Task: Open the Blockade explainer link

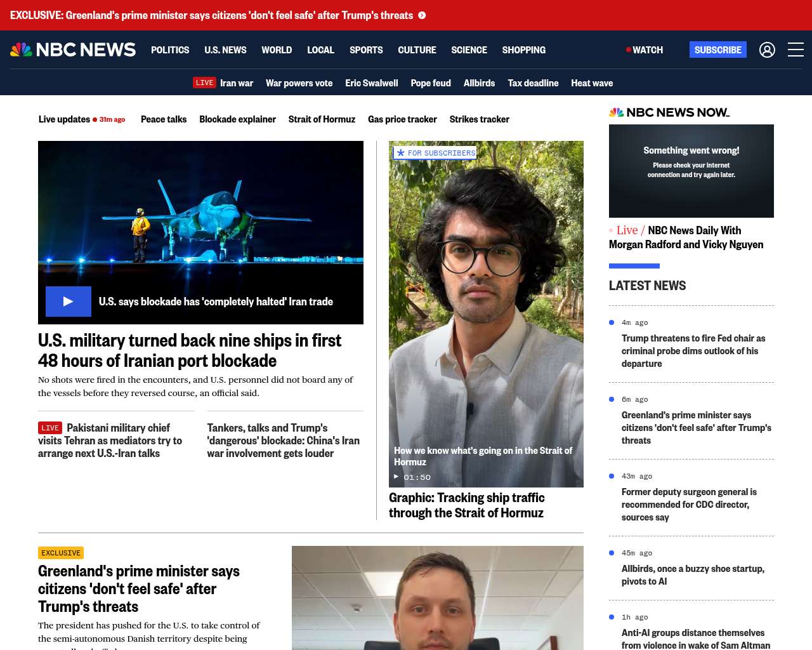Action: click(x=237, y=119)
